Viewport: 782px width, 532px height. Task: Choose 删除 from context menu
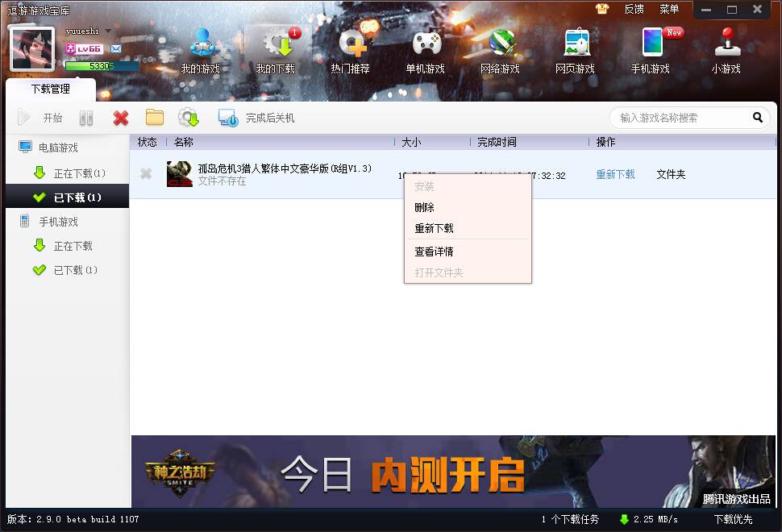468,207
